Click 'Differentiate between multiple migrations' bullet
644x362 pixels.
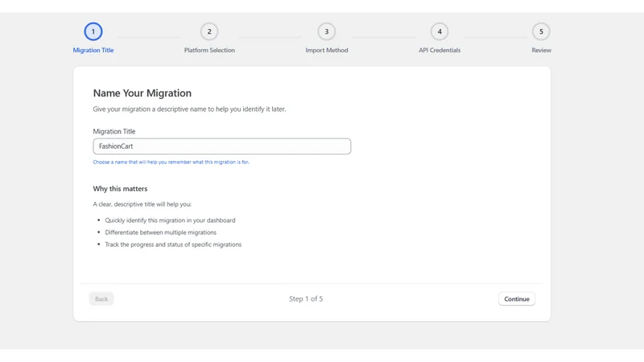(x=160, y=232)
